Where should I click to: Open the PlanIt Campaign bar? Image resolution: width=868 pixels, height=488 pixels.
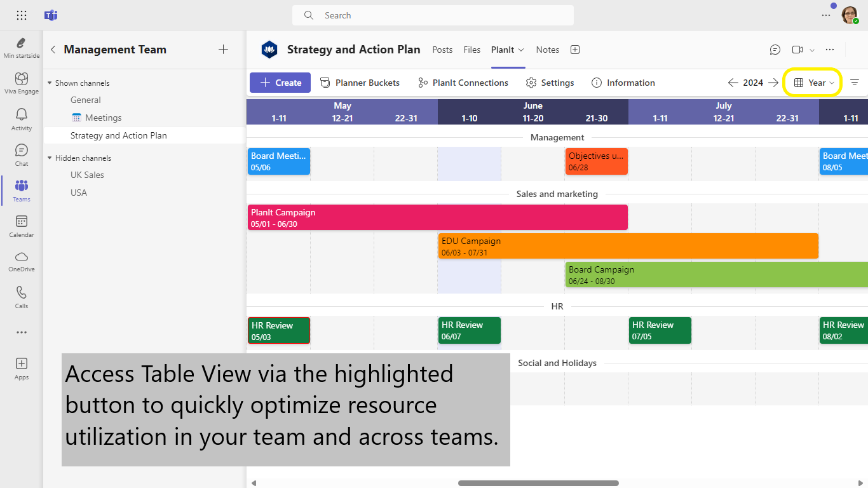coord(438,217)
